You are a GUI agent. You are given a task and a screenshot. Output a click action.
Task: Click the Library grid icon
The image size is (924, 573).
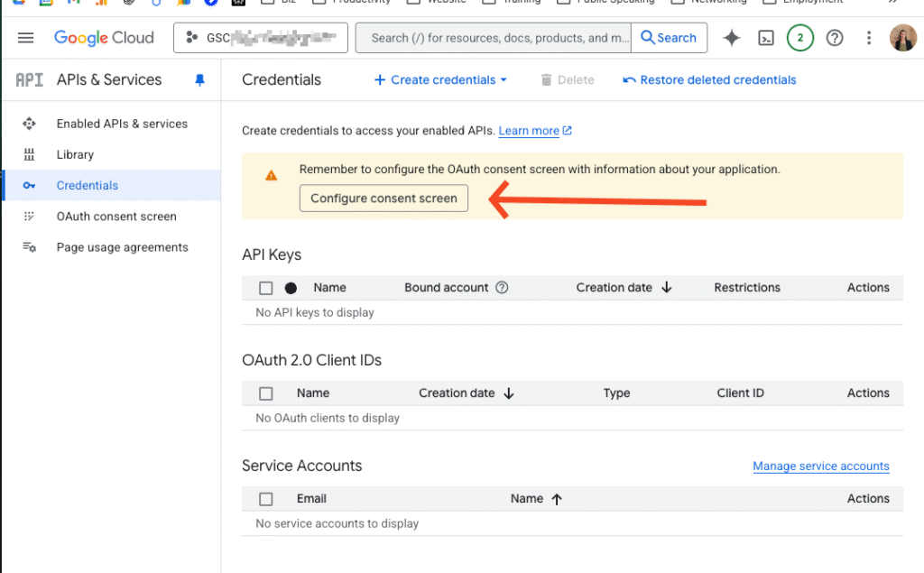click(29, 154)
